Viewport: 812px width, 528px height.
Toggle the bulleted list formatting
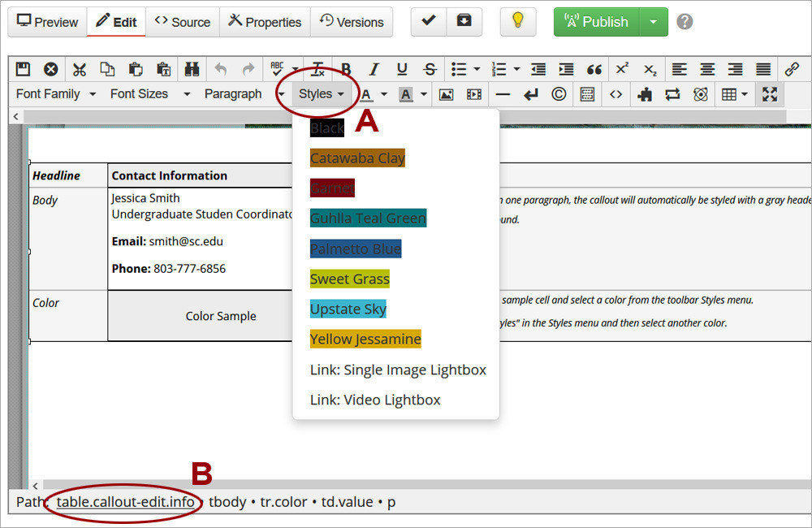[457, 69]
